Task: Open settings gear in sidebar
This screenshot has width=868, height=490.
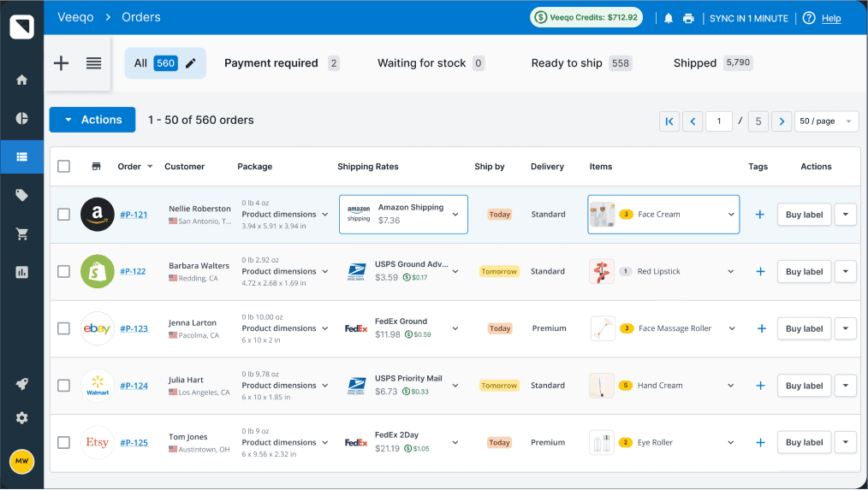Action: (x=22, y=417)
